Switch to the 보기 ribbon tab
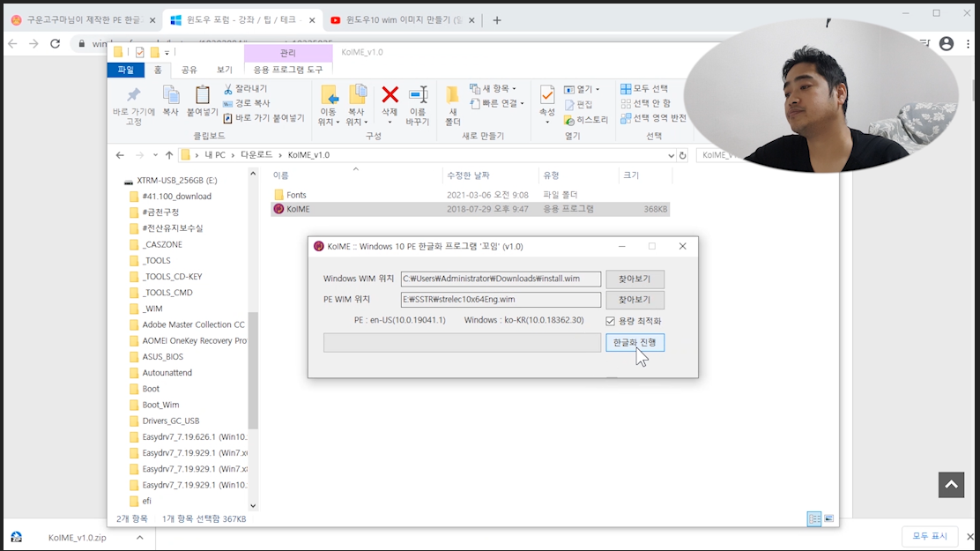Screen dimensions: 980x551 pyautogui.click(x=224, y=70)
